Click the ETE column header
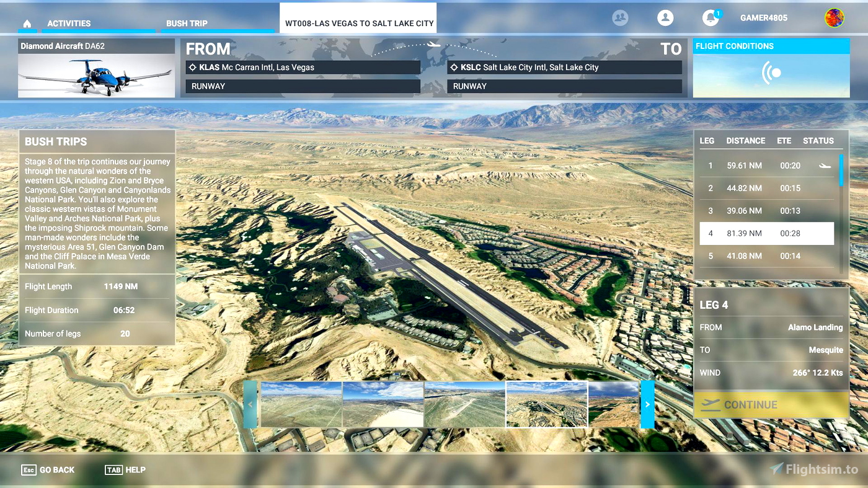868x488 pixels. [784, 141]
